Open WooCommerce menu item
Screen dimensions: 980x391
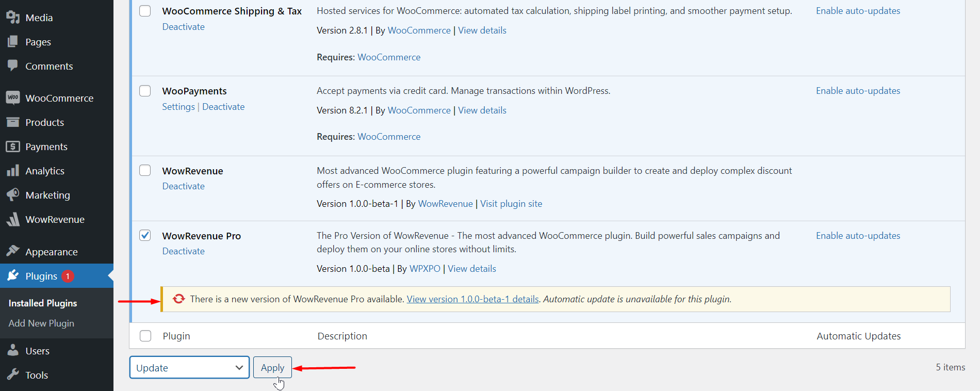(x=59, y=98)
